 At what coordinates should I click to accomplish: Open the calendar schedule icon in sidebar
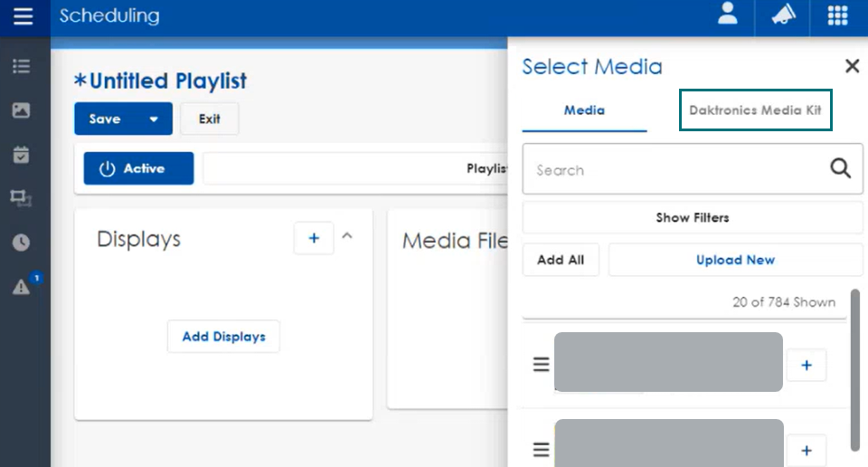[21, 154]
